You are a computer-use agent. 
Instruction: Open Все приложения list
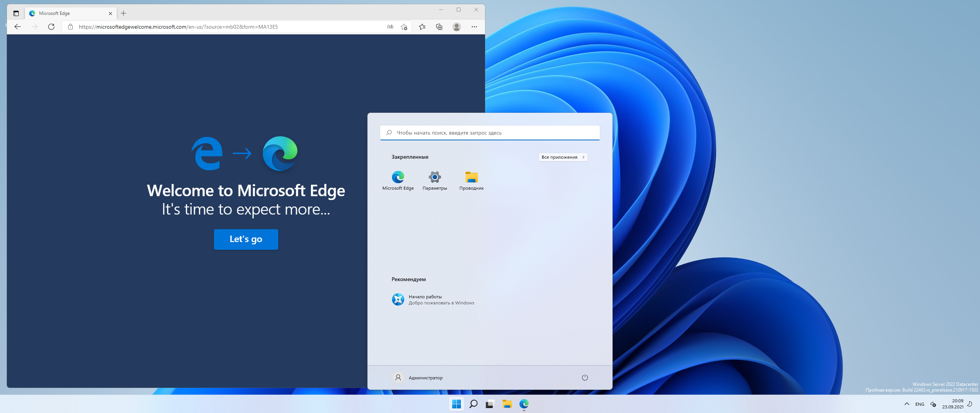tap(563, 157)
